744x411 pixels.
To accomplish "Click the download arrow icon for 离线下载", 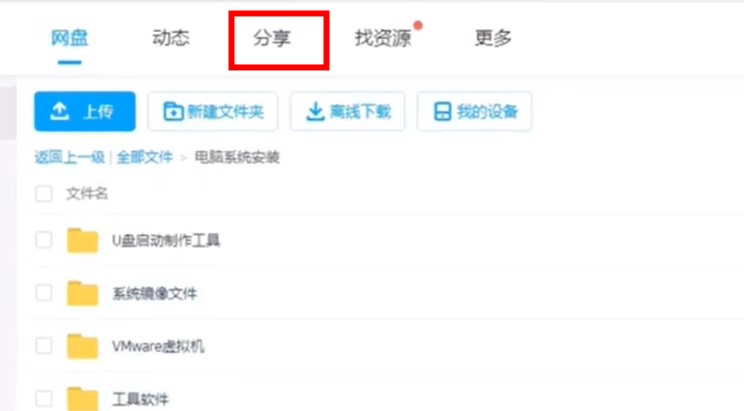I will (315, 112).
